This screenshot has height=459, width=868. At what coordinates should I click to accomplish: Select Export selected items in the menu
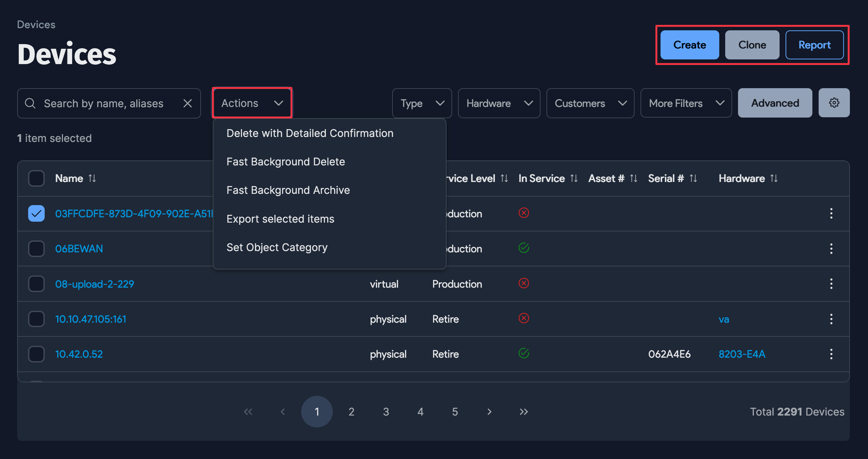pos(280,219)
